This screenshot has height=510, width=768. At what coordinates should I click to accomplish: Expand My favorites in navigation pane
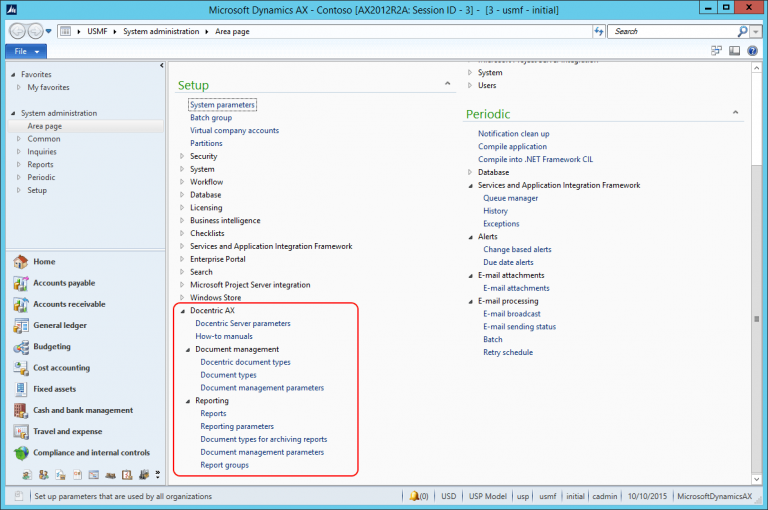point(19,87)
